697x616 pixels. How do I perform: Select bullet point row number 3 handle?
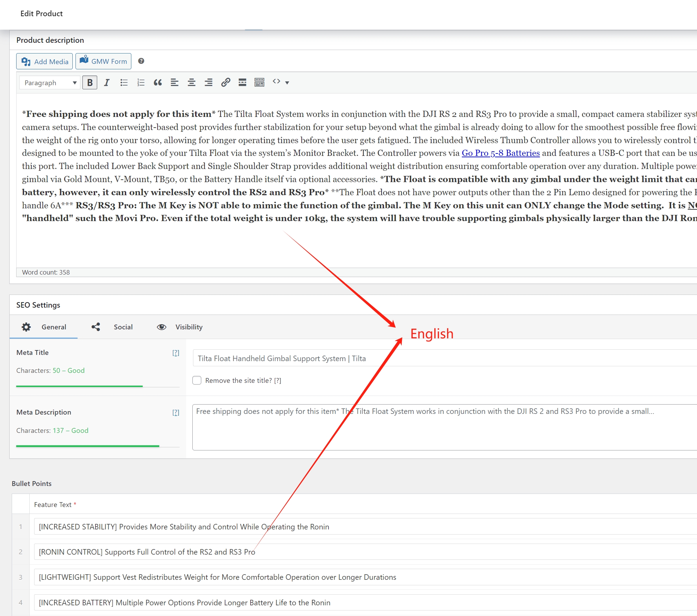(x=21, y=577)
